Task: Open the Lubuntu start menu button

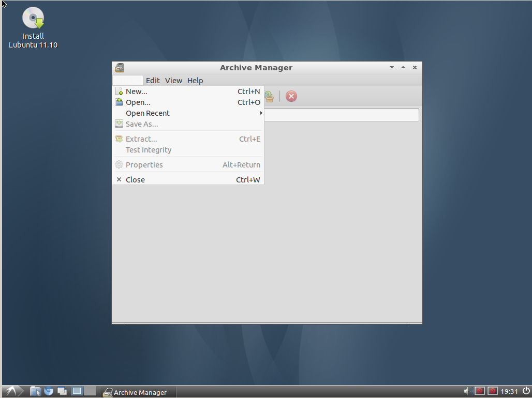Action: tap(12, 392)
